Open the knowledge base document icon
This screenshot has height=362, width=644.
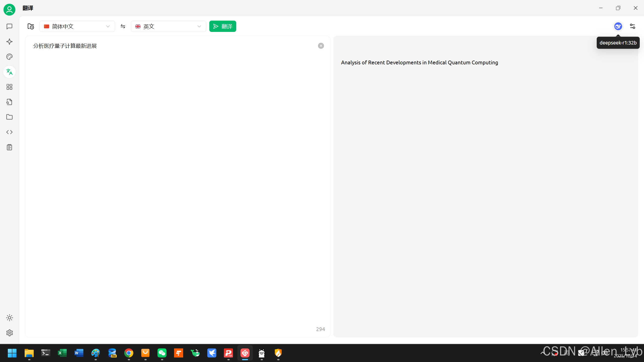[x=9, y=102]
